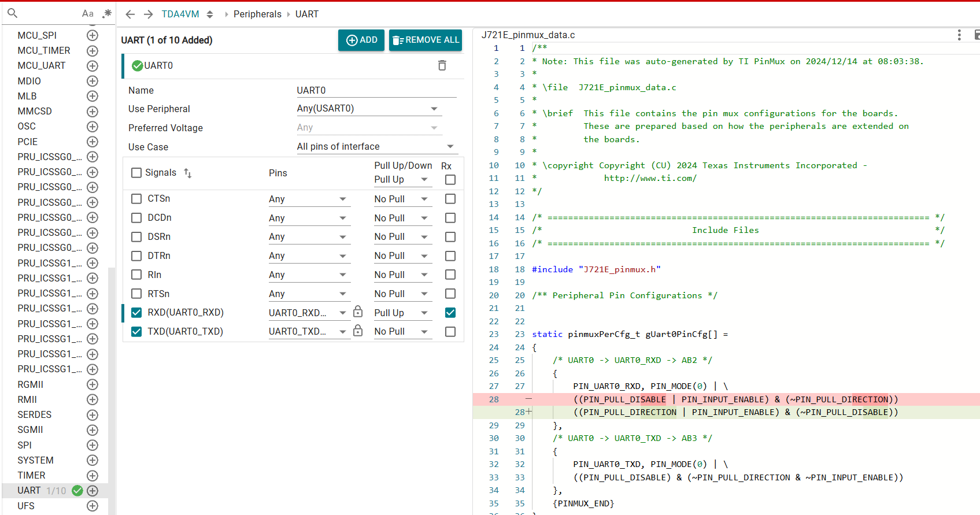980x515 pixels.
Task: Add an RGMII instance
Action: (93, 384)
